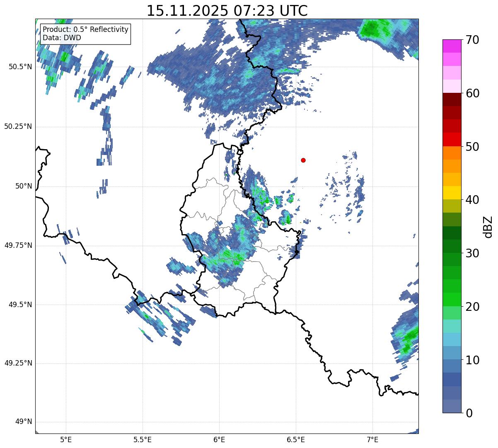The height and width of the screenshot is (448, 498).
Task: Click the colorbar 50 tick label
Action: click(x=472, y=147)
